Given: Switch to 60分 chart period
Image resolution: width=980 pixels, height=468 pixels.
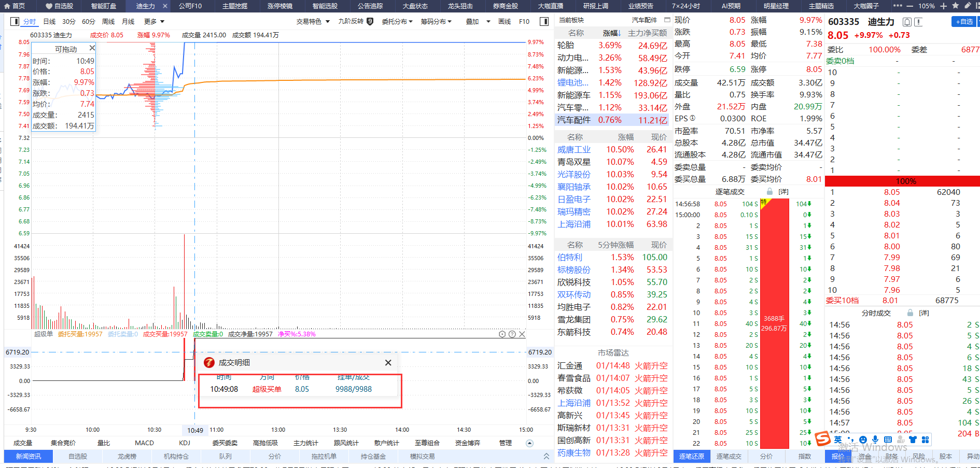Looking at the screenshot, I should click(89, 22).
